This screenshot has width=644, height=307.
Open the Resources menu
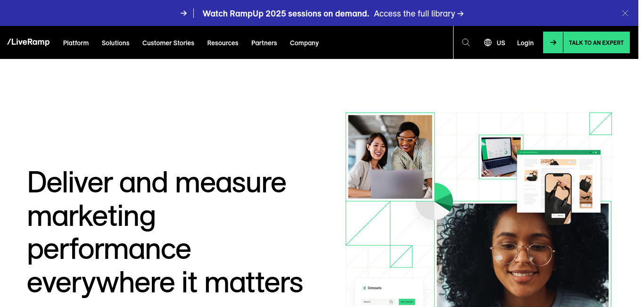point(223,43)
